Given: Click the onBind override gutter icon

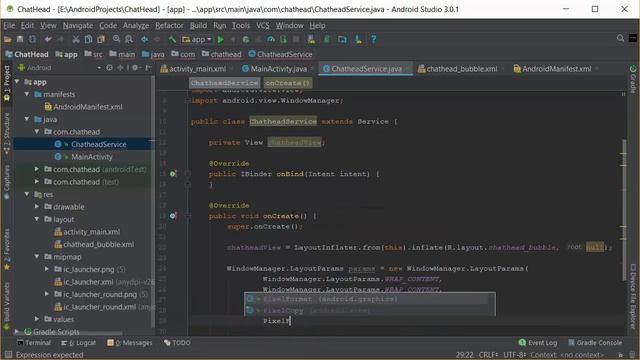Looking at the screenshot, I should (173, 174).
